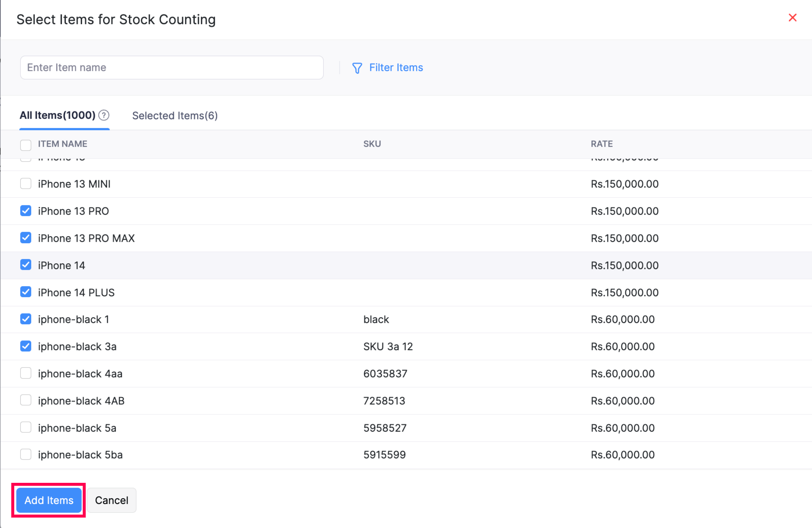
Task: Deselect the iphone-black 1 item
Action: pyautogui.click(x=25, y=319)
